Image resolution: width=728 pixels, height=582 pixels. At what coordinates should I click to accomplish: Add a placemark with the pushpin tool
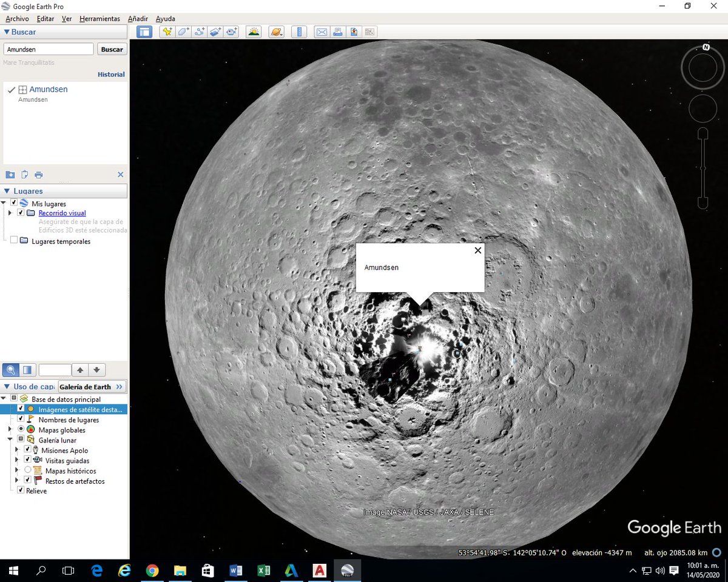coord(167,32)
